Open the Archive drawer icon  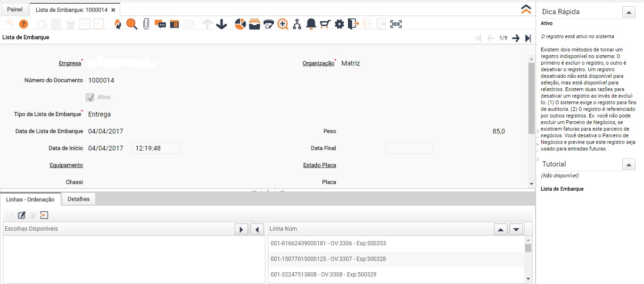255,24
